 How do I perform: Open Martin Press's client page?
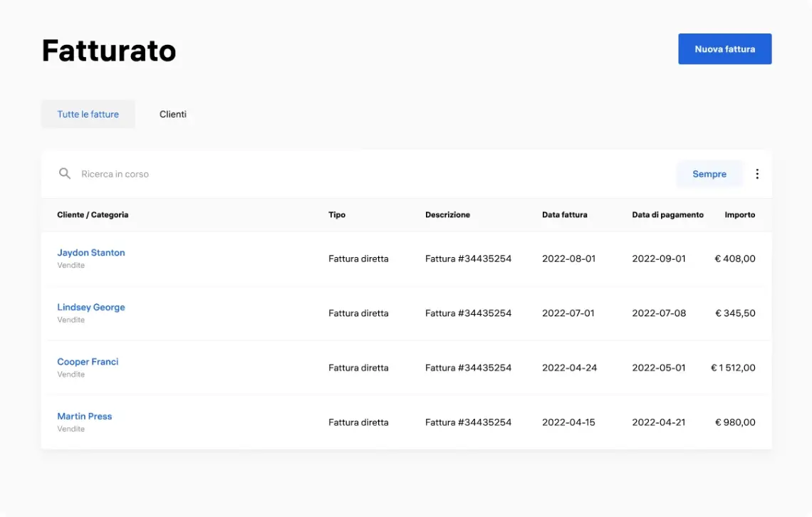click(85, 416)
